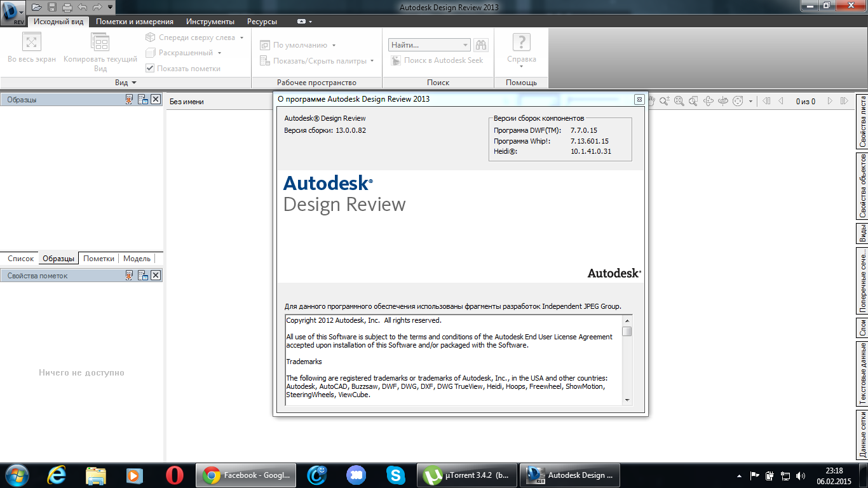Click the Во весь экран fullscreen icon
Image resolution: width=868 pixels, height=488 pixels.
click(x=32, y=42)
